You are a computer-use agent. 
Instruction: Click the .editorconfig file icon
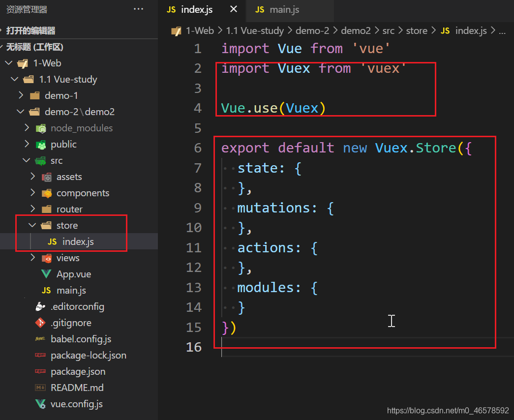[x=40, y=306]
